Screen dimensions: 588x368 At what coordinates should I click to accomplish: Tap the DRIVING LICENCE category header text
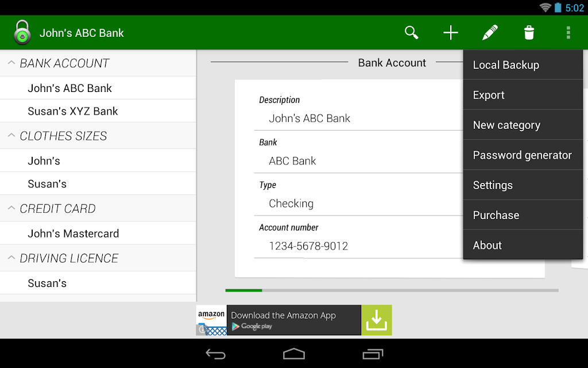click(69, 258)
